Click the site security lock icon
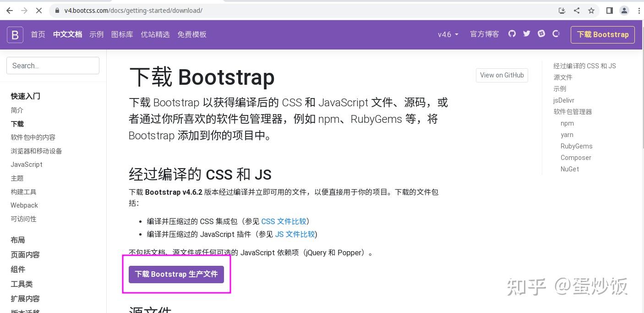Viewport: 644px width, 313px height. pyautogui.click(x=57, y=10)
